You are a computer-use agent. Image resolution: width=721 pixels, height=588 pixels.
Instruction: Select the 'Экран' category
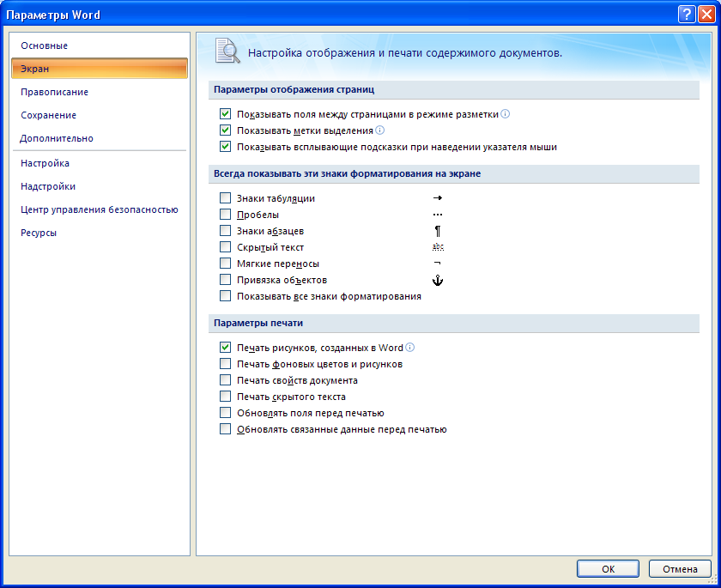pos(100,69)
